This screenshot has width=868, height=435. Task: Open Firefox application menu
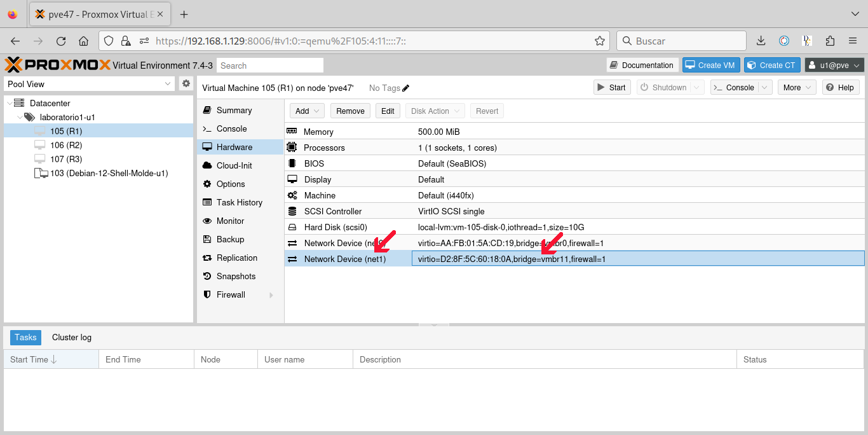853,41
